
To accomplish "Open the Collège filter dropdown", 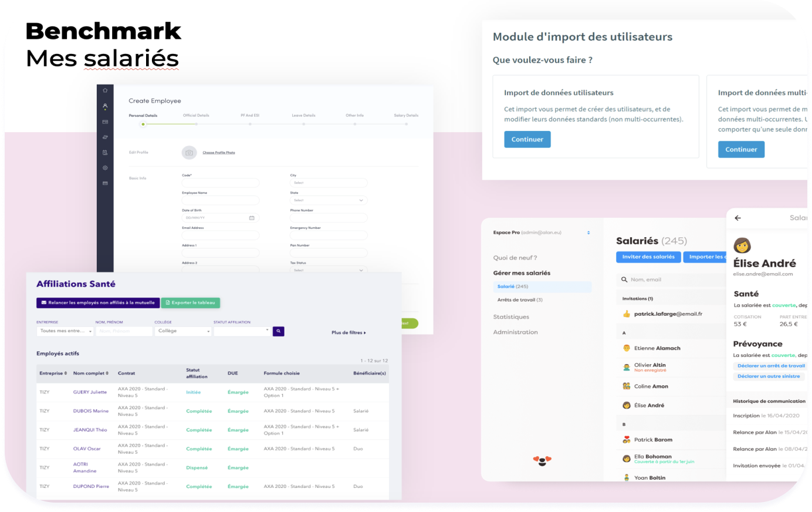I will (182, 331).
